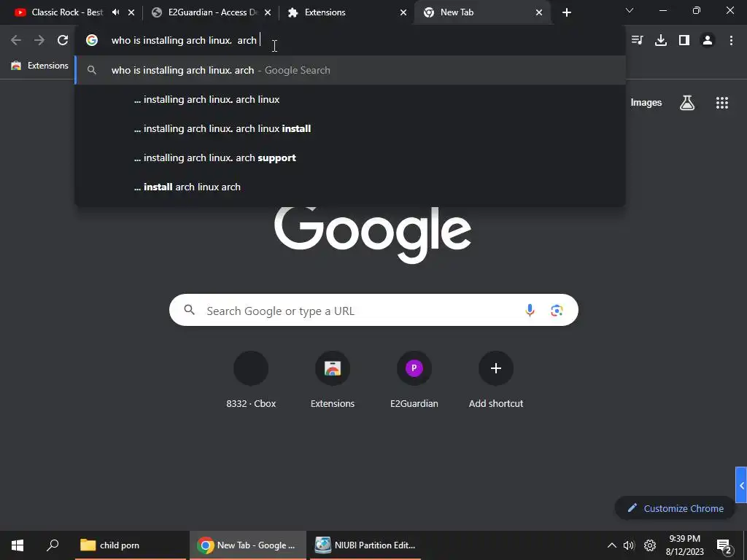Click the Google logo on the page
The width and height of the screenshot is (747, 560).
coord(373,234)
